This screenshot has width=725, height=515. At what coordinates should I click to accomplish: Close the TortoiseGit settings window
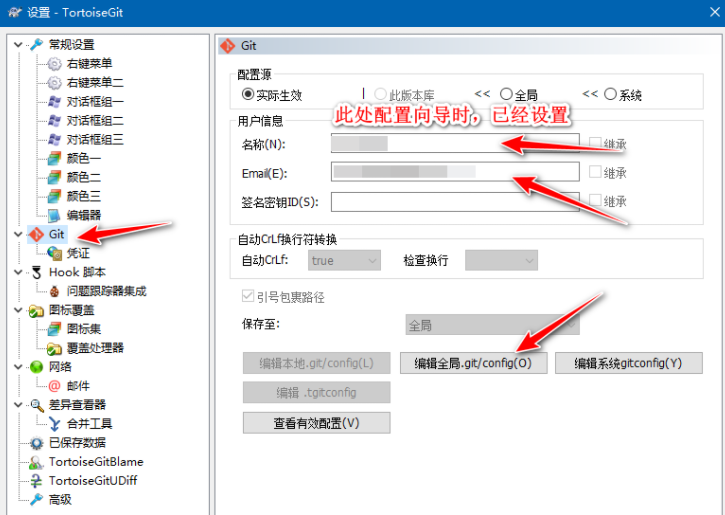[715, 12]
